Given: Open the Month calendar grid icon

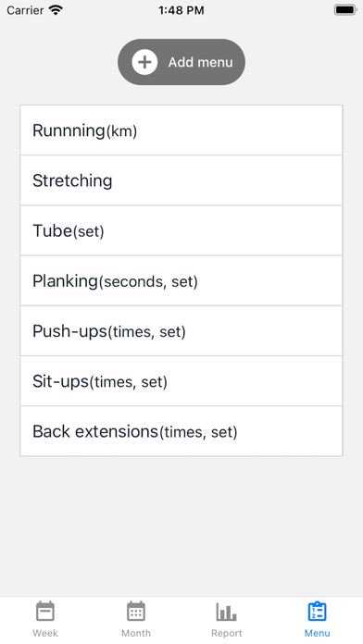Looking at the screenshot, I should click(x=136, y=612).
